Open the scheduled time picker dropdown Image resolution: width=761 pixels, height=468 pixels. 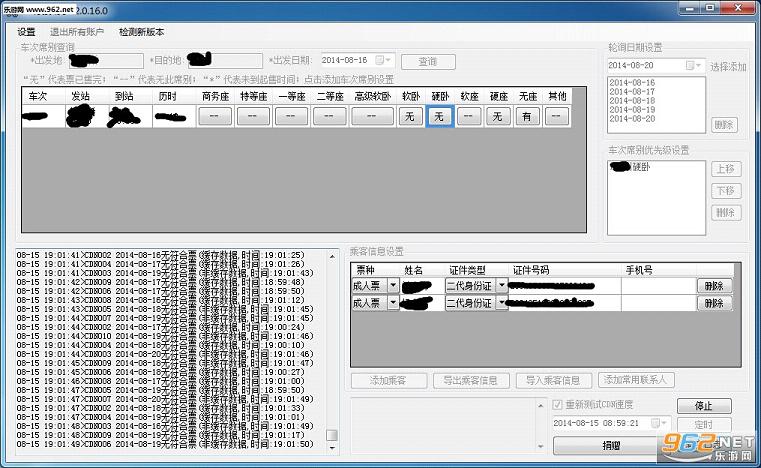660,423
